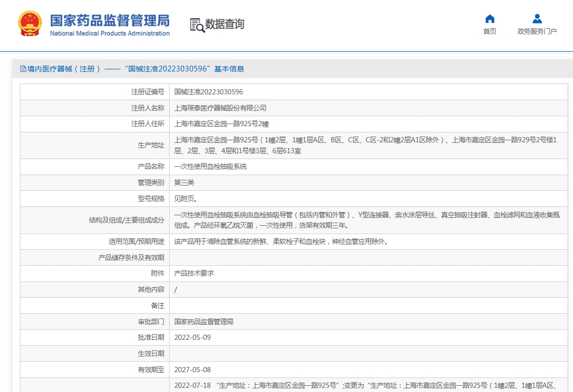Click the document icon beside 境内医疗器械
This screenshot has width=573, height=392.
click(23, 69)
